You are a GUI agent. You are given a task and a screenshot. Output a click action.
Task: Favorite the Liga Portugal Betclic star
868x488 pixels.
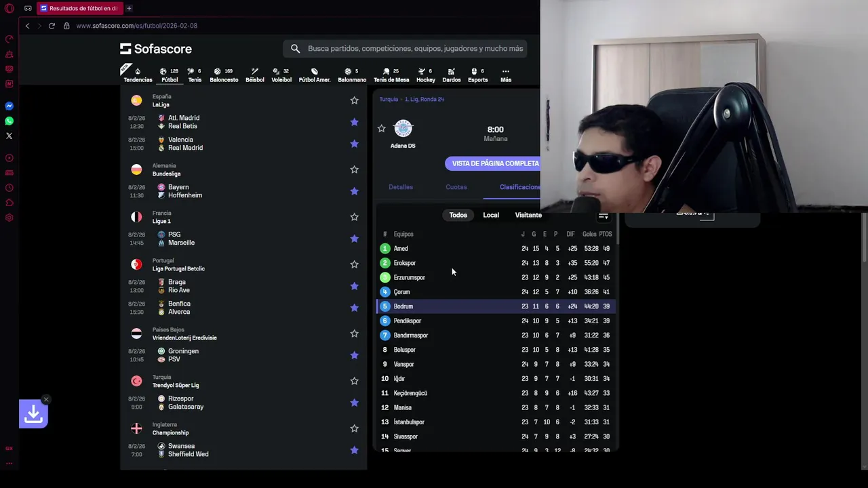(354, 264)
